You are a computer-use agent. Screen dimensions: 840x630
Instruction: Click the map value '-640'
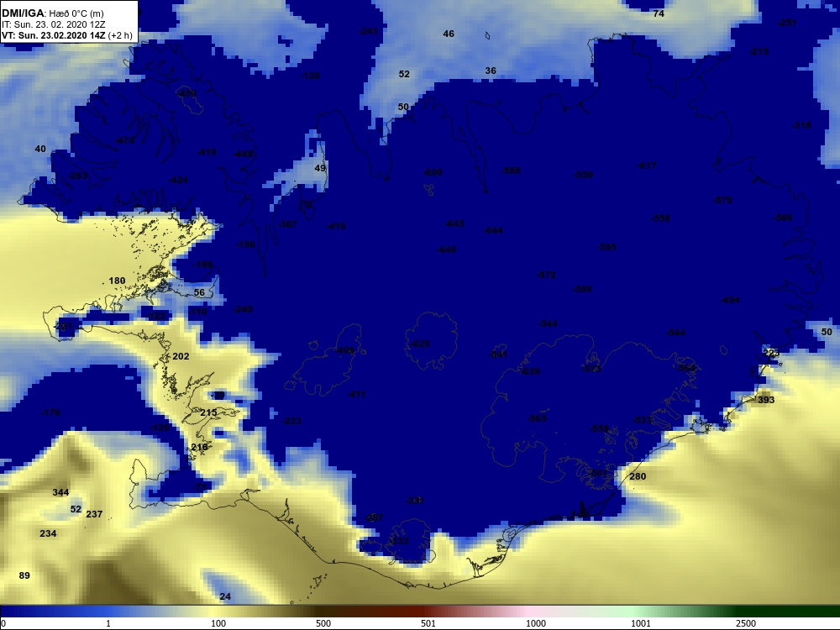click(447, 249)
